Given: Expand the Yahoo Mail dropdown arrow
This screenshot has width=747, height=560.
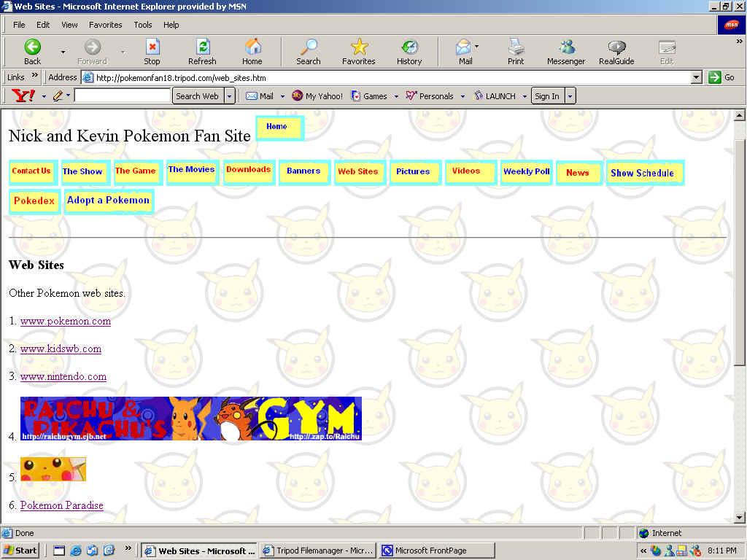Looking at the screenshot, I should tap(282, 96).
